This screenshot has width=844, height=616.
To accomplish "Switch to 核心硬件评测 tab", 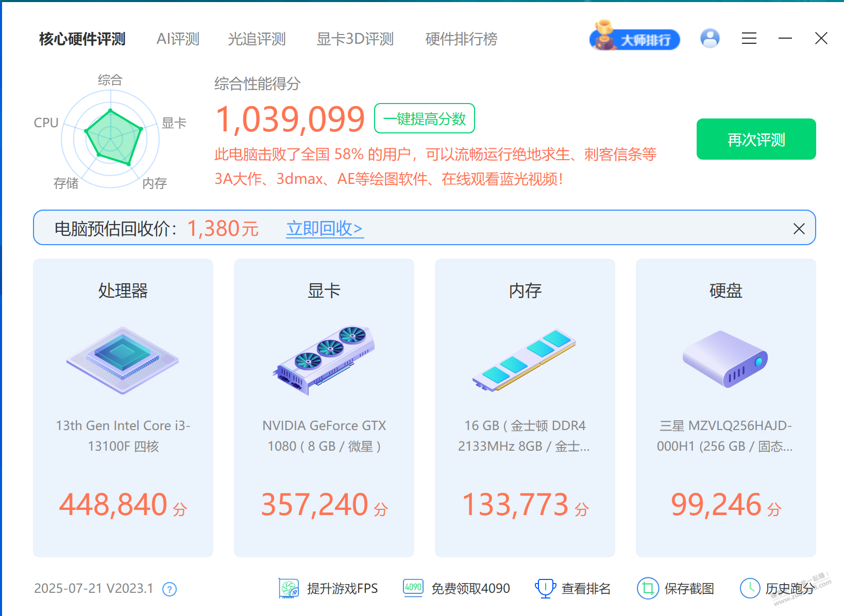I will (x=82, y=39).
